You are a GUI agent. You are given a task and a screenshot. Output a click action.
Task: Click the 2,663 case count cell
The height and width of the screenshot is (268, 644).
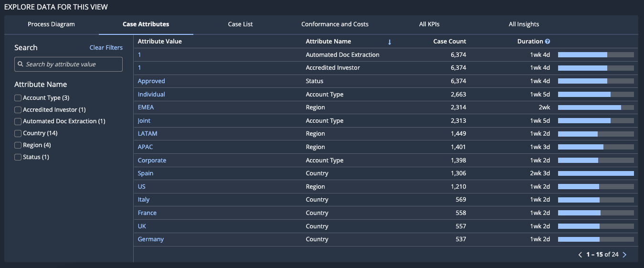click(458, 95)
